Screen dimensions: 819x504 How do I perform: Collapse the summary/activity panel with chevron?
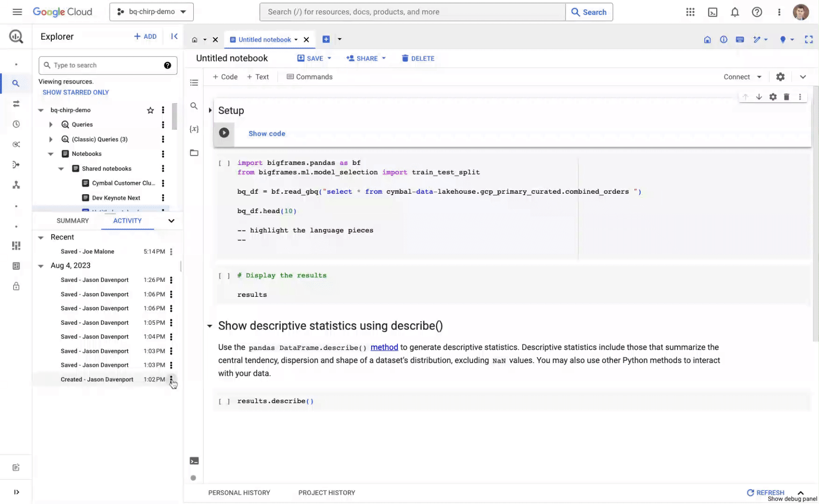tap(171, 221)
